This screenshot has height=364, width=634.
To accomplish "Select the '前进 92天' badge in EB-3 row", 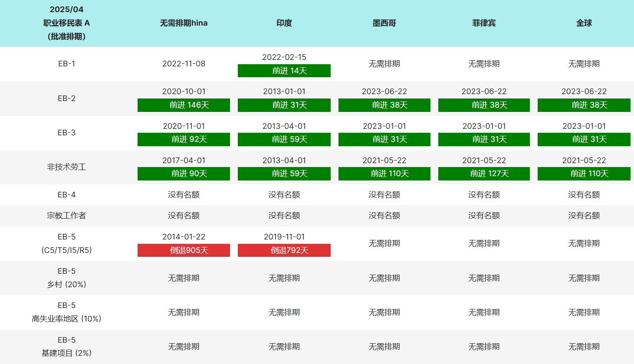I will pyautogui.click(x=184, y=139).
